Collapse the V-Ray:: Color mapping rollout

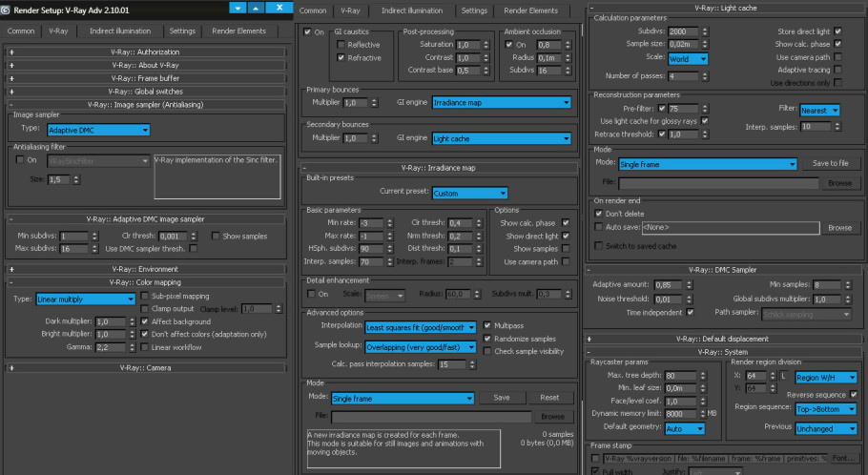pyautogui.click(x=145, y=282)
